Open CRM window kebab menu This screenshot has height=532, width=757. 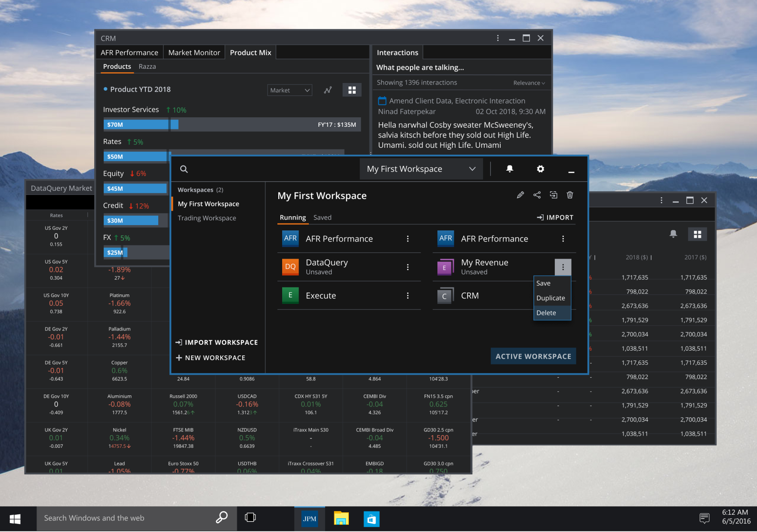click(498, 38)
